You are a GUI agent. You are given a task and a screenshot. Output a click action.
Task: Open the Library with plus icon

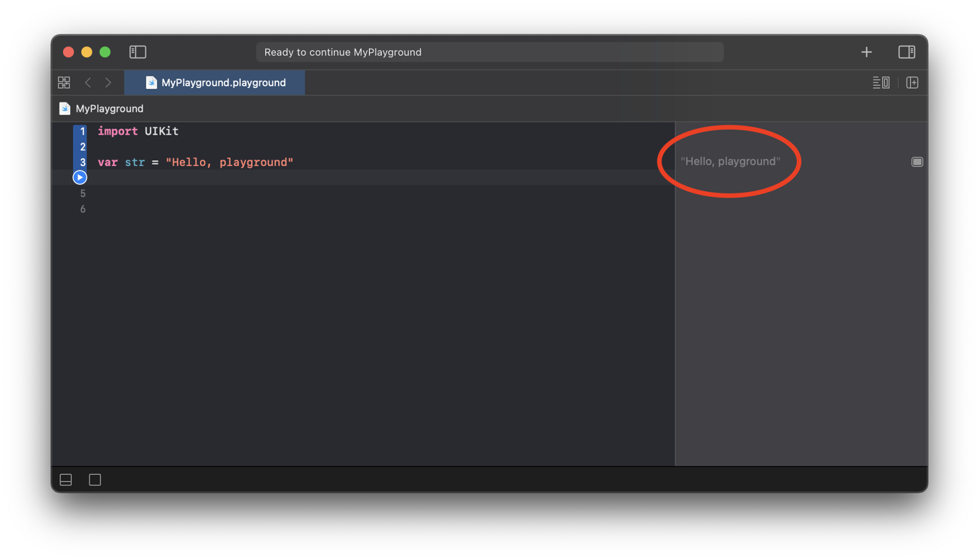pyautogui.click(x=866, y=52)
